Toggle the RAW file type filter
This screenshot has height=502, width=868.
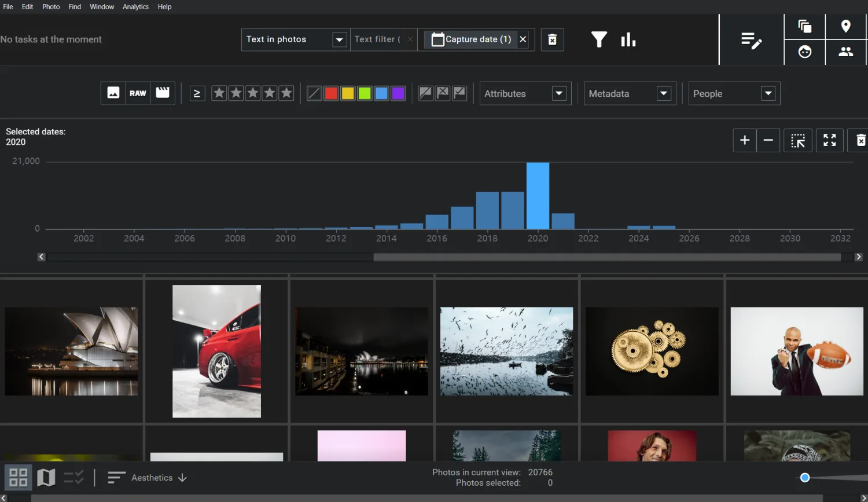(x=138, y=93)
